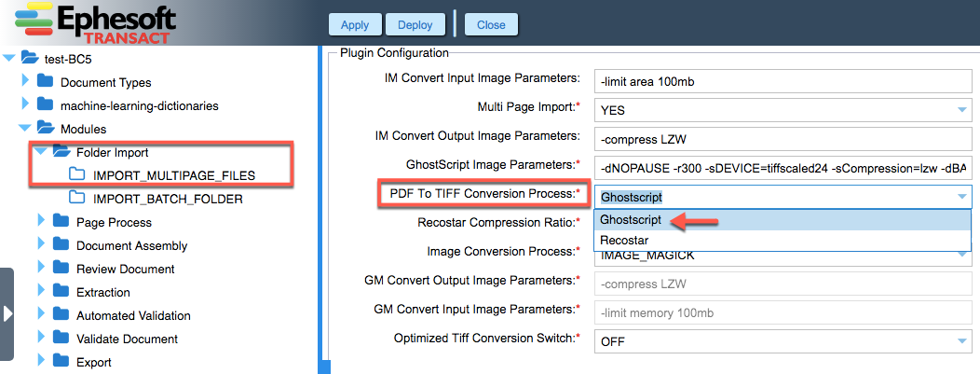Expand the Review Document module
This screenshot has height=374, width=980.
click(41, 268)
